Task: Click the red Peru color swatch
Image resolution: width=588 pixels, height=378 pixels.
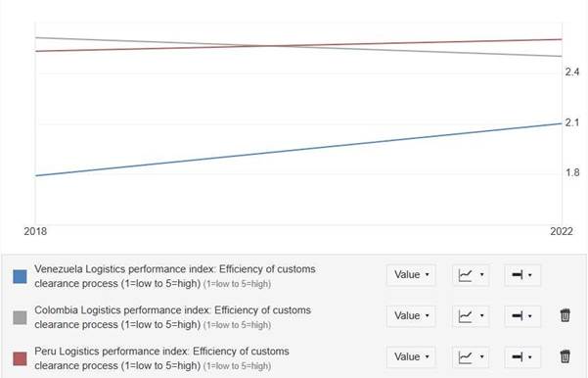Action: 20,358
